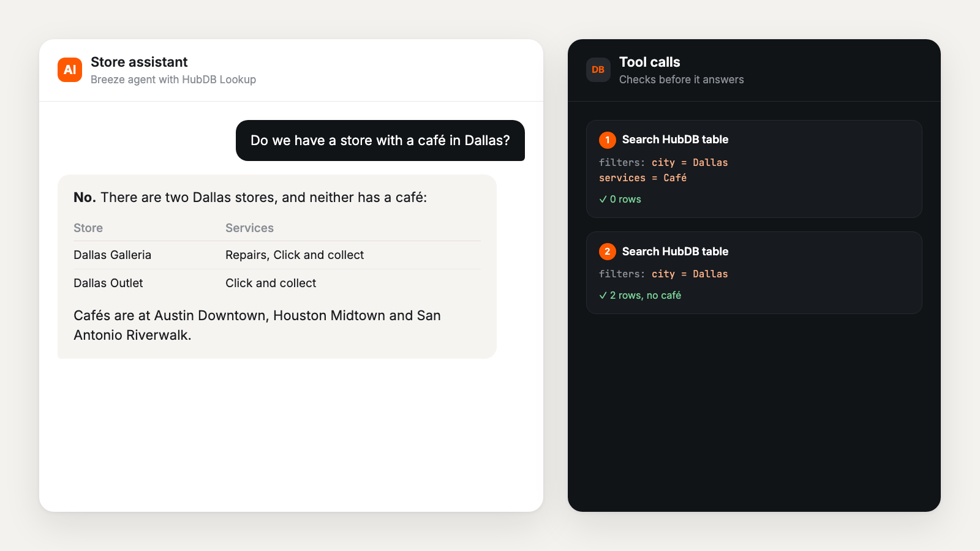Open the step 2 "Search HubDB table" heading
The image size is (980, 551).
[675, 252]
